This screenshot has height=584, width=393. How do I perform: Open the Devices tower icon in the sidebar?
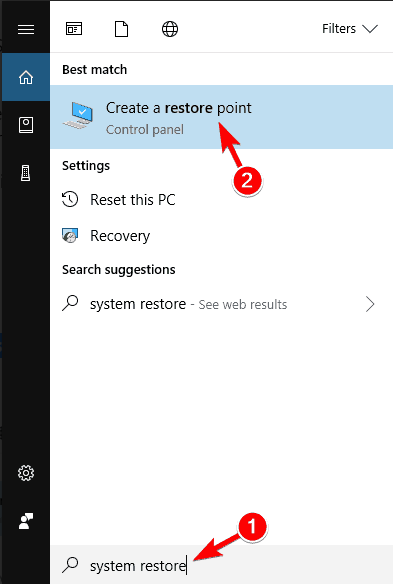coord(25,173)
